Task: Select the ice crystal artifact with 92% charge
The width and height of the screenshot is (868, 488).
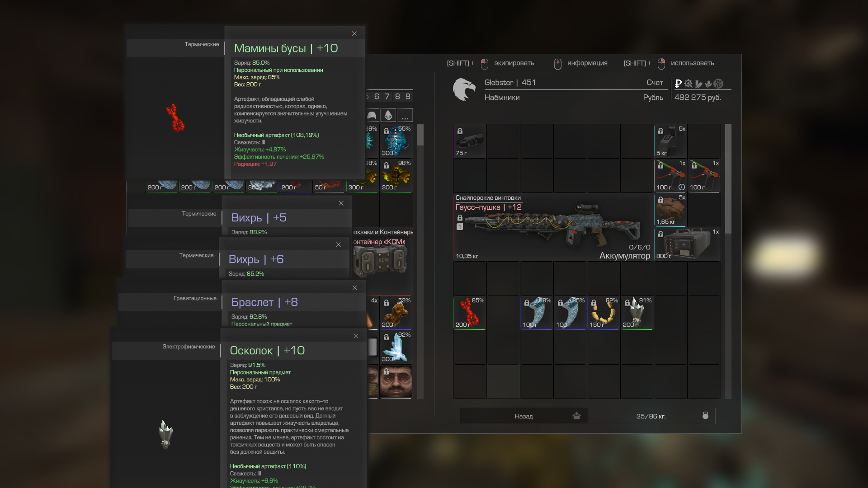Action: pos(396,347)
